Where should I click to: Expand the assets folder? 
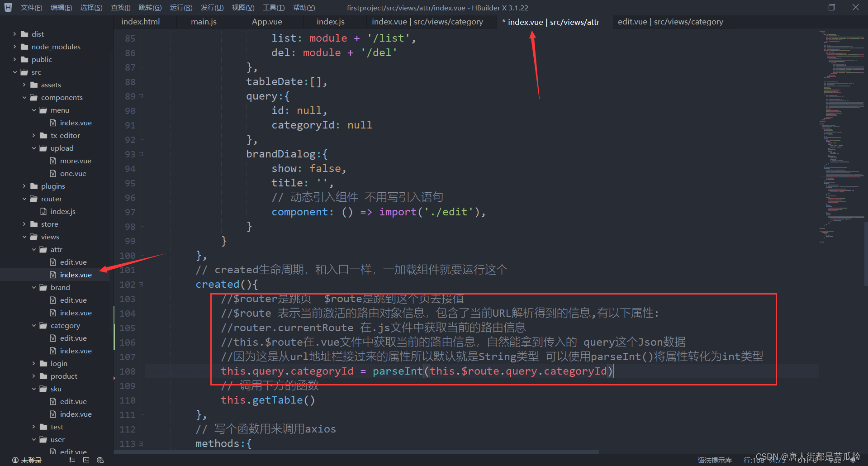[x=24, y=85]
